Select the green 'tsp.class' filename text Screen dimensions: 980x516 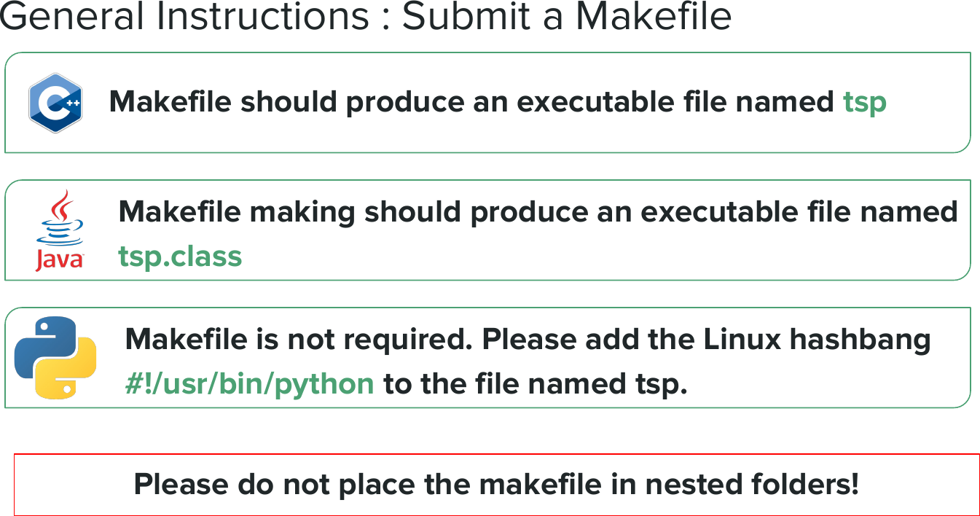[x=180, y=256]
